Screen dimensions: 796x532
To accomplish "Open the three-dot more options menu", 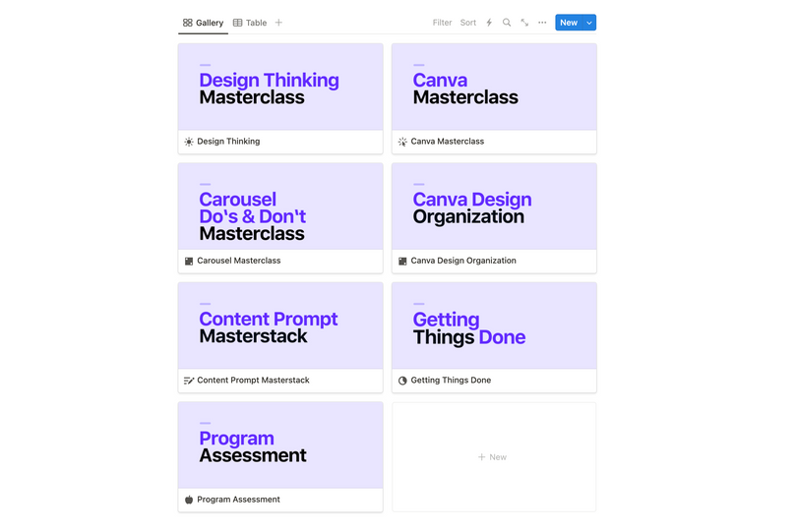I will click(x=542, y=23).
